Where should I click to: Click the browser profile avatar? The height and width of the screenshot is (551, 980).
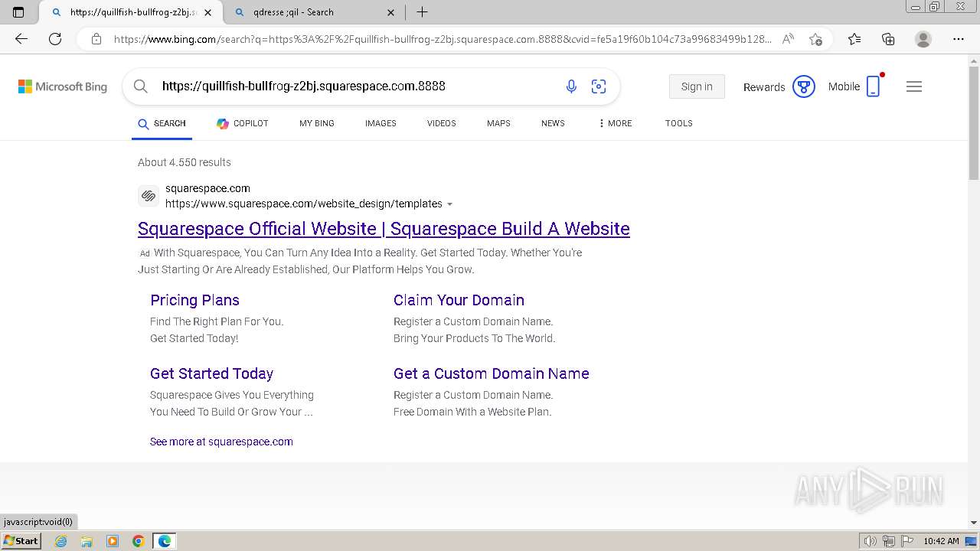[923, 39]
